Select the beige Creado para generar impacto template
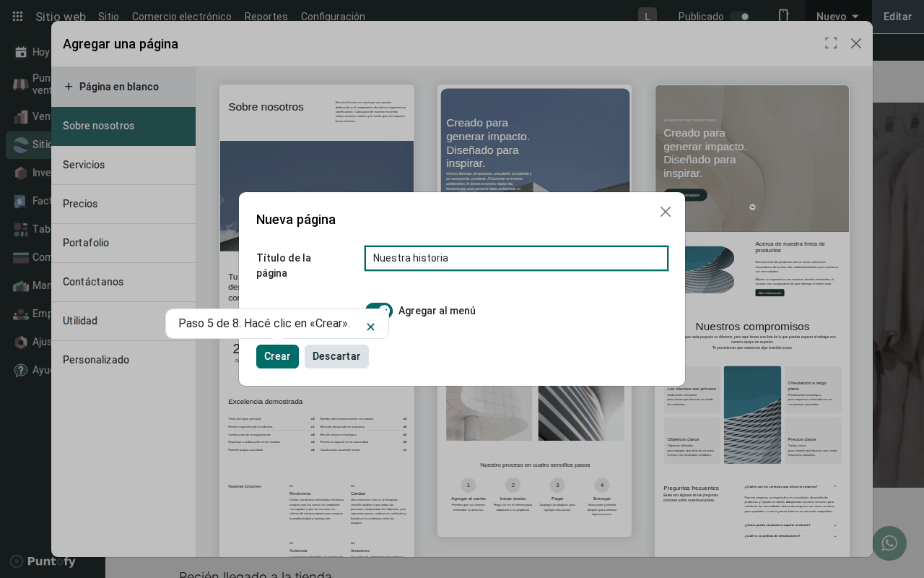 tap(752, 321)
